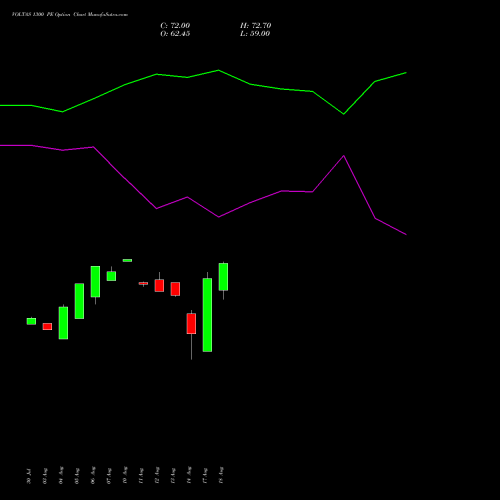500x500 pixels.
Task: Select the 03 Aug date label
Action: pyautogui.click(x=45, y=476)
